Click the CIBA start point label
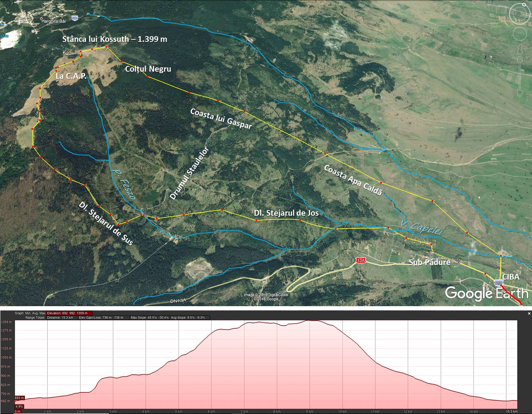Viewport: 532px width, 414px height. pos(510,277)
